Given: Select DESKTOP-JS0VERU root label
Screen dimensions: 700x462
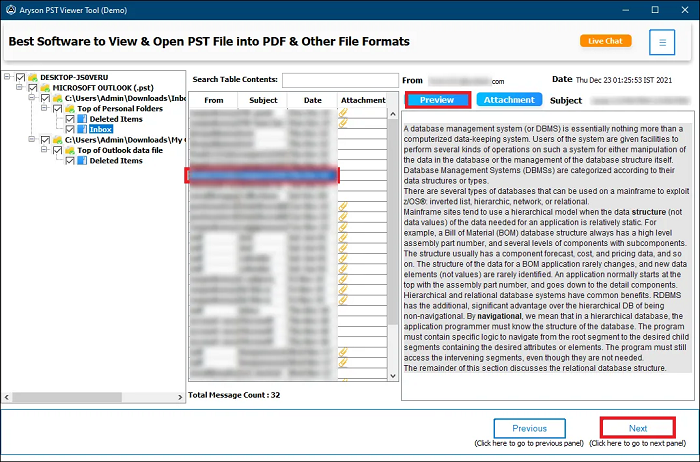Looking at the screenshot, I should (74, 77).
